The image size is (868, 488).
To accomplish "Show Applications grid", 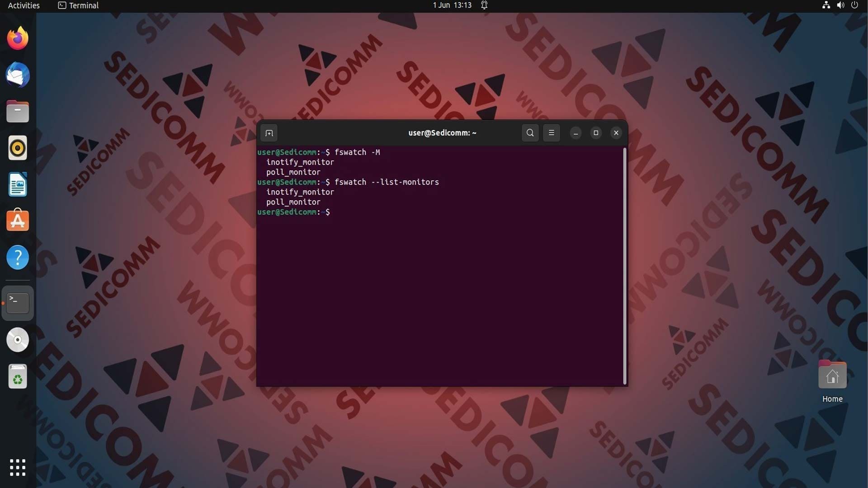I will click(x=18, y=468).
